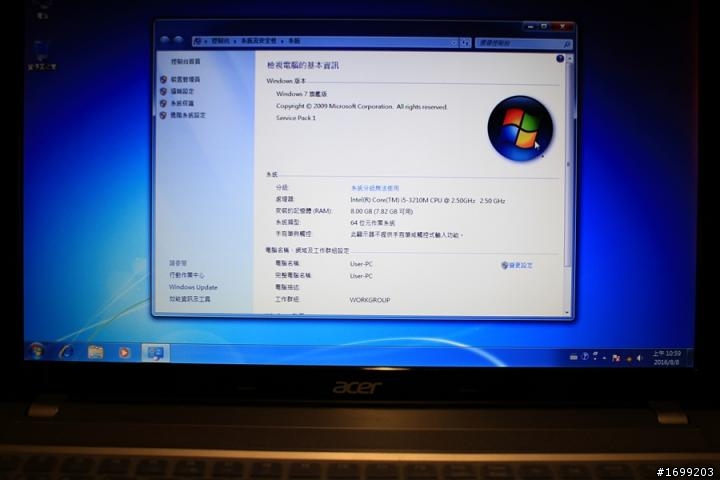Select the 64-bit system type value
This screenshot has height=480, width=720.
pos(372,223)
